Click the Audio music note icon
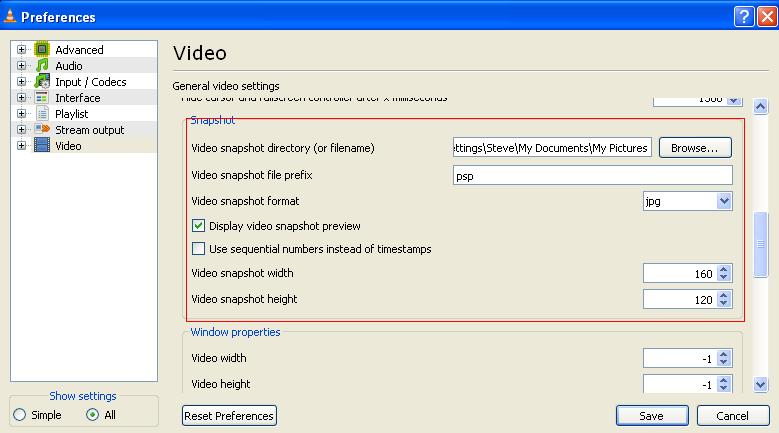 pyautogui.click(x=42, y=66)
